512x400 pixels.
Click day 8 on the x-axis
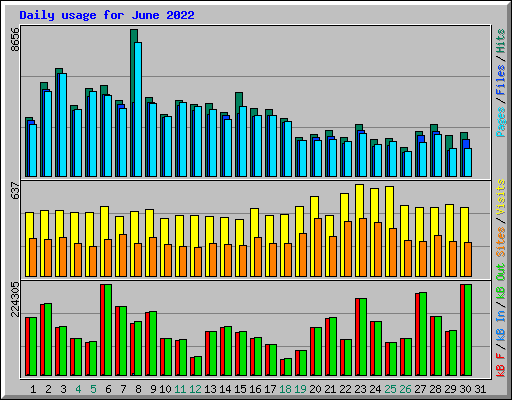pos(138,389)
